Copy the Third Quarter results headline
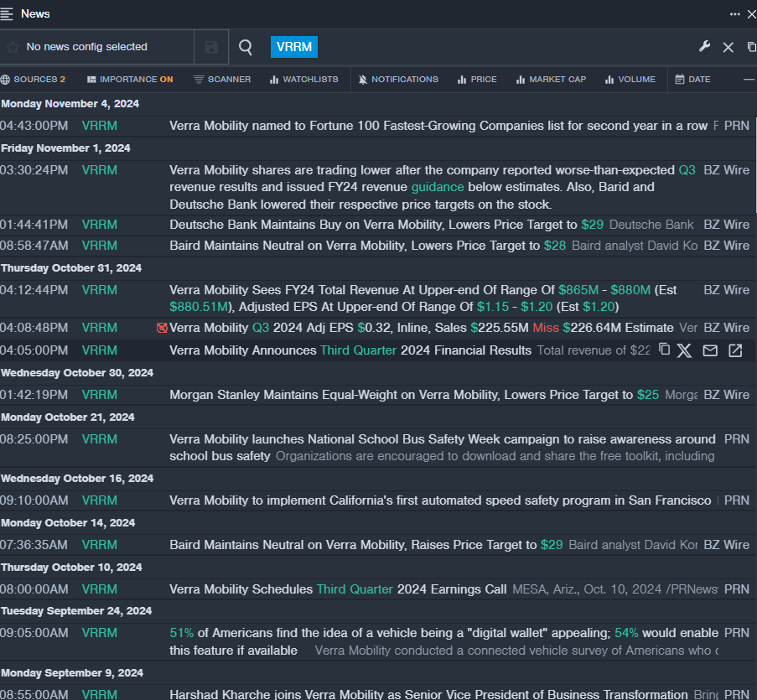This screenshot has width=757, height=700. (664, 350)
